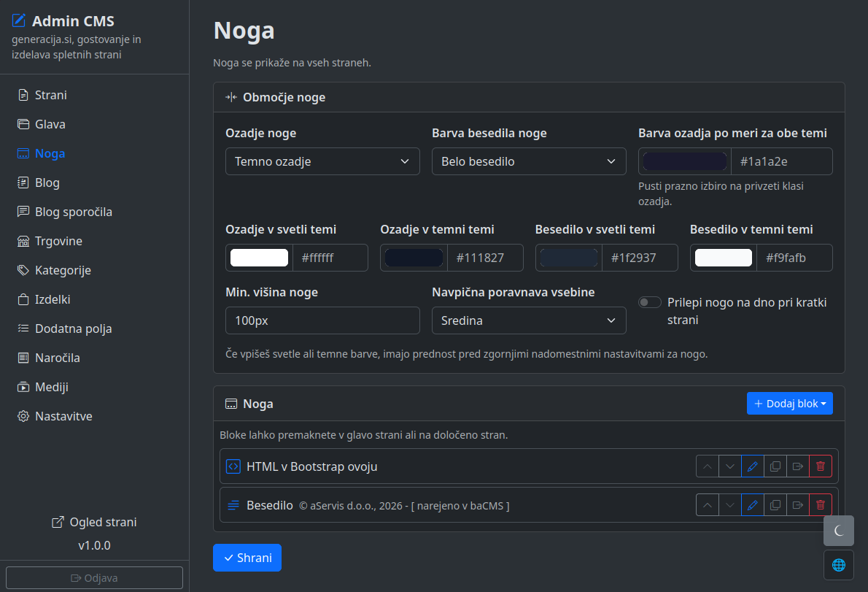
Task: Click the #ffffff hex input field
Action: pyautogui.click(x=330, y=258)
